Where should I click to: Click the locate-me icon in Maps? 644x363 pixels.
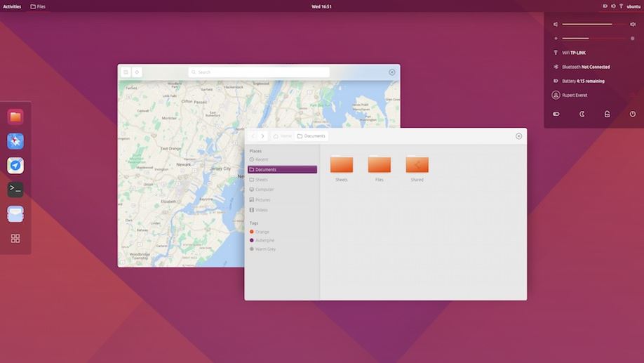pos(137,72)
